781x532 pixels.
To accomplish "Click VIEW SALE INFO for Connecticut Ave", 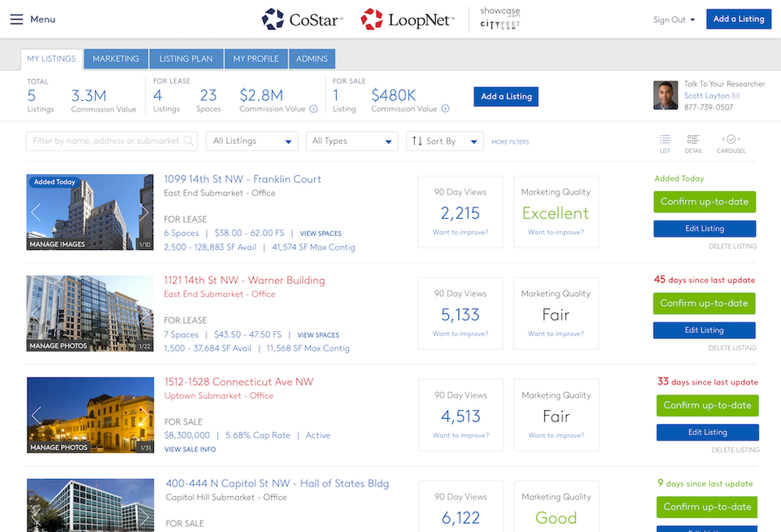I will pyautogui.click(x=190, y=449).
